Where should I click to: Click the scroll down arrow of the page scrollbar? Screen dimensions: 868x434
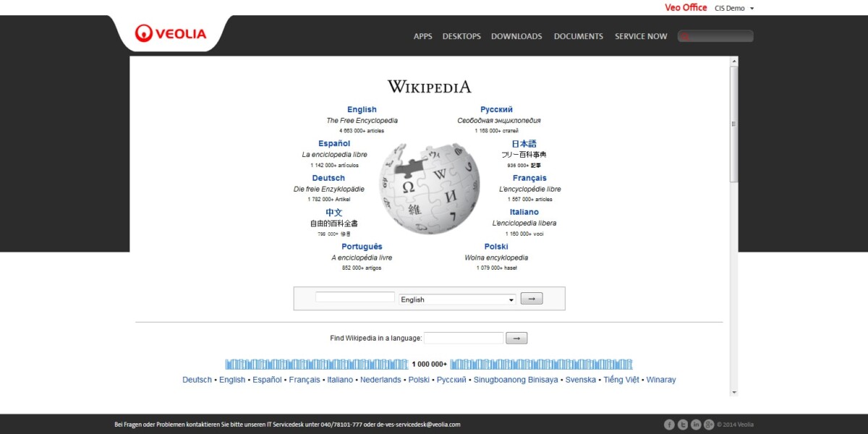click(x=734, y=392)
